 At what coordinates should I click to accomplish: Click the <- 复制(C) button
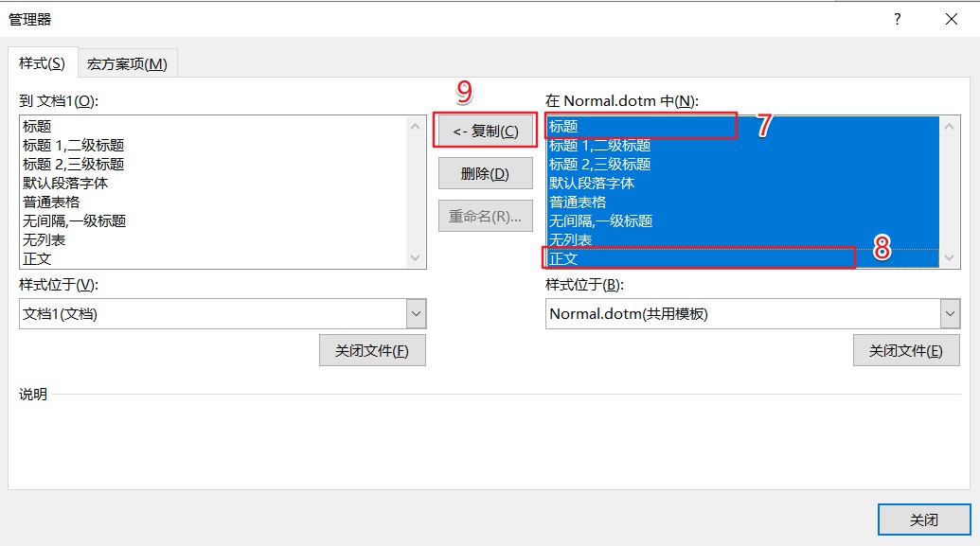(x=486, y=132)
